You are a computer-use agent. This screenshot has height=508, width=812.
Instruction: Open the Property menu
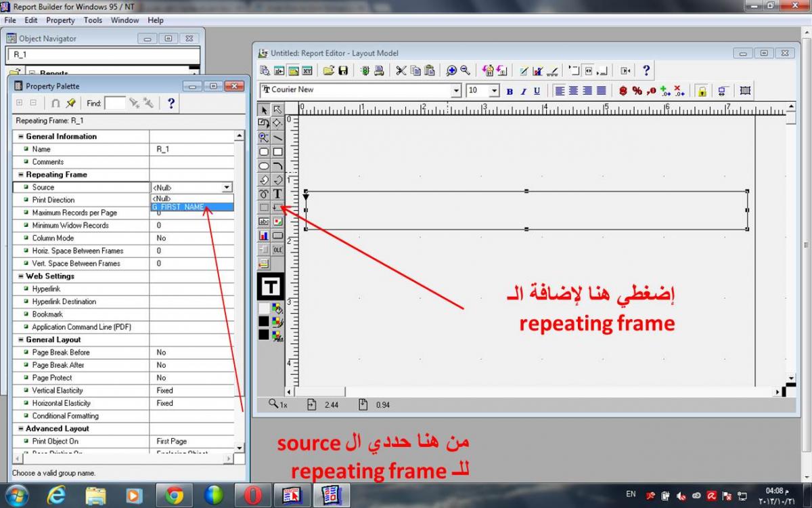tap(60, 20)
